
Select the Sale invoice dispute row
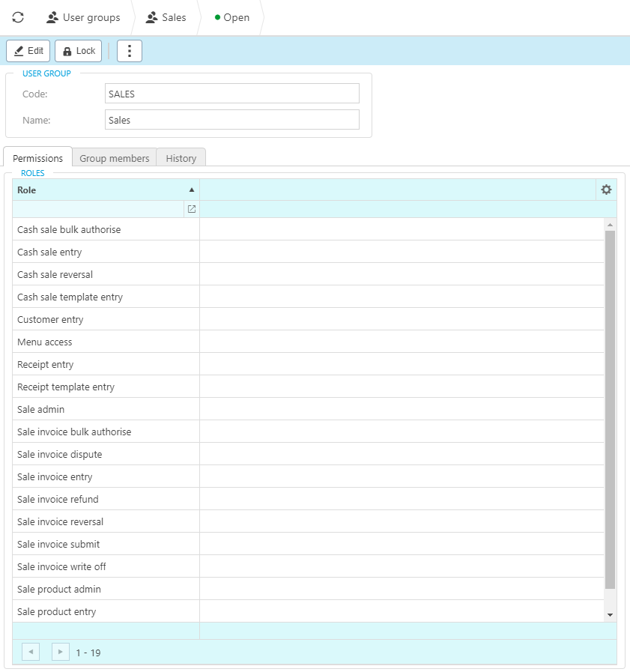pyautogui.click(x=308, y=454)
